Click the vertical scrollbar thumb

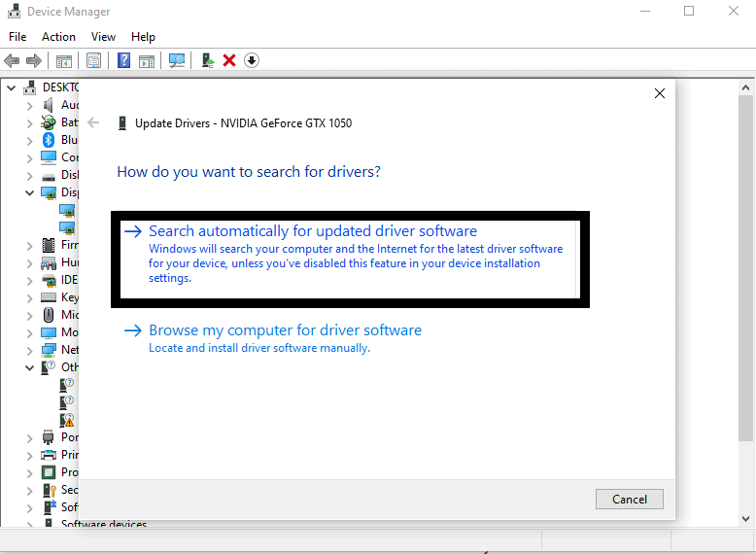pyautogui.click(x=745, y=267)
